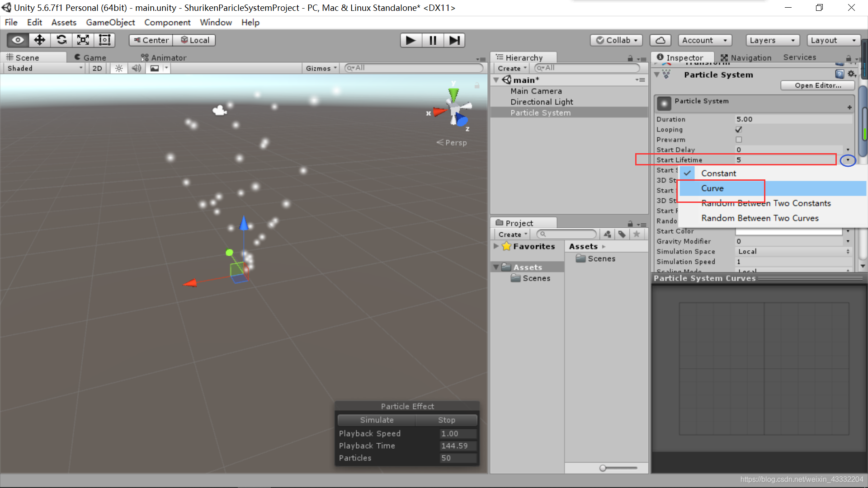Click the cloud services icon
Viewport: 868px width, 488px height.
point(660,40)
